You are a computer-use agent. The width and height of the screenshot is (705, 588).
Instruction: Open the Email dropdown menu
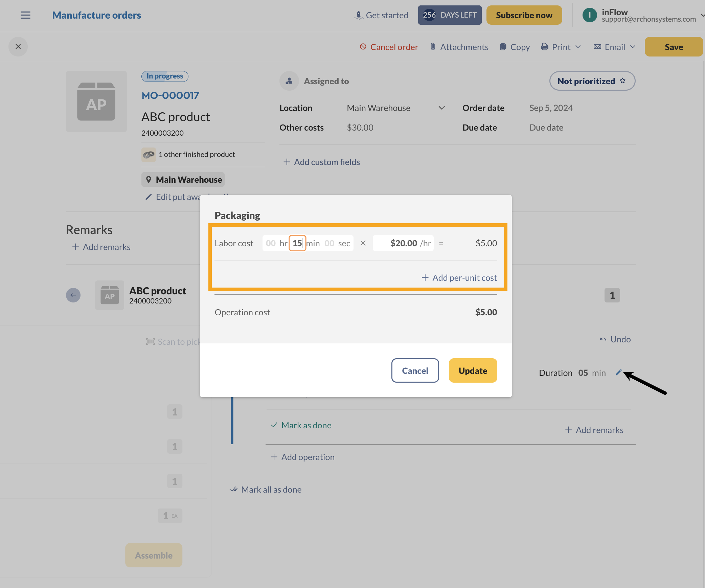click(633, 47)
